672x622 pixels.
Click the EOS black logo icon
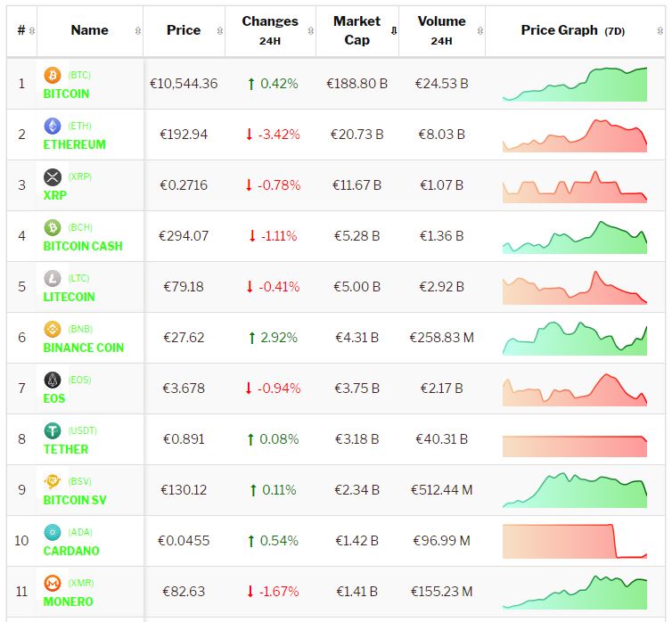(x=52, y=381)
